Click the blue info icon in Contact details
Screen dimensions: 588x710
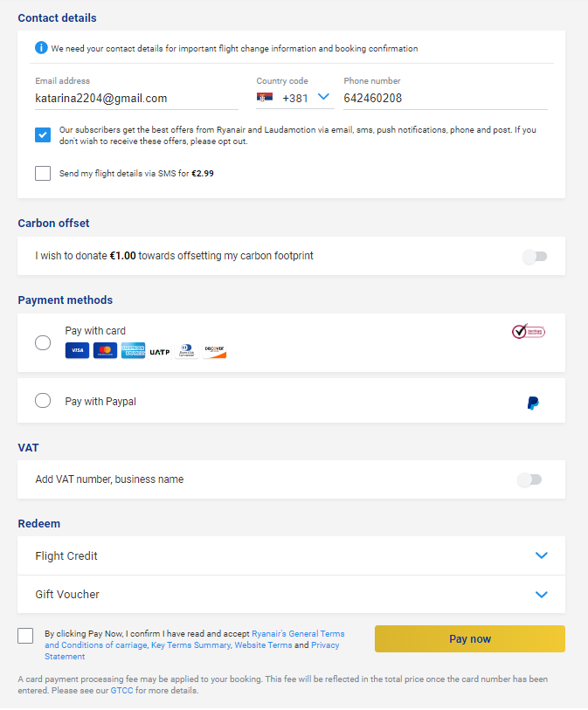[41, 47]
